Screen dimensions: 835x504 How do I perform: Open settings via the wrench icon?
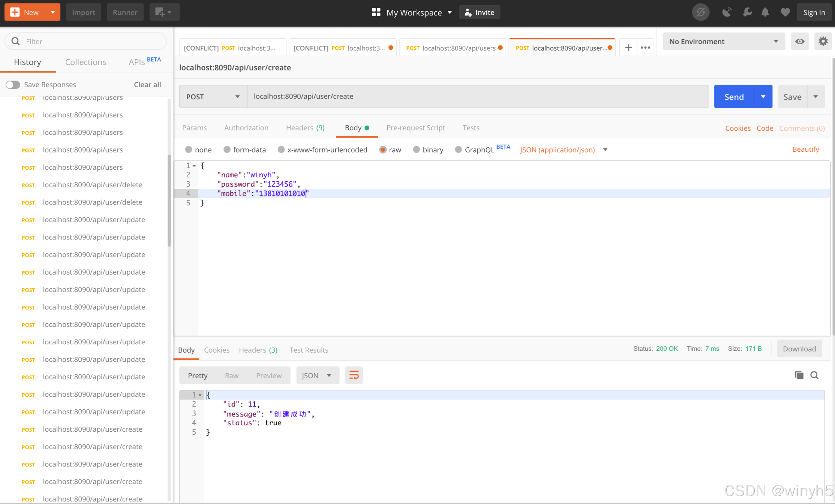coord(747,12)
